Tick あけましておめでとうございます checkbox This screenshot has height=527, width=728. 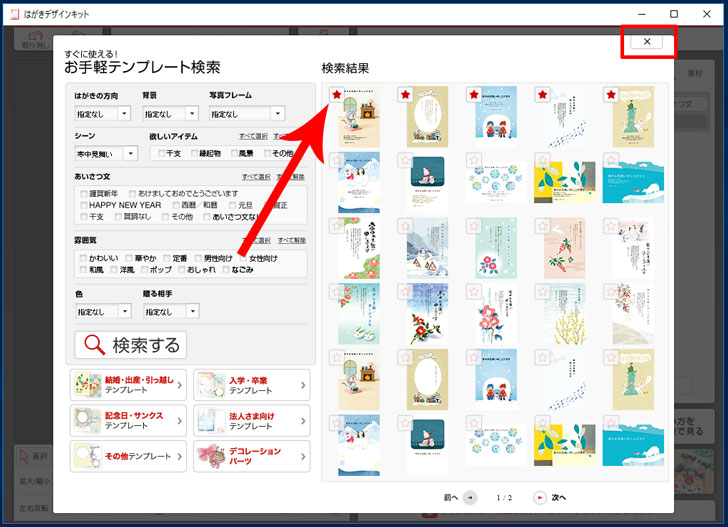[132, 193]
